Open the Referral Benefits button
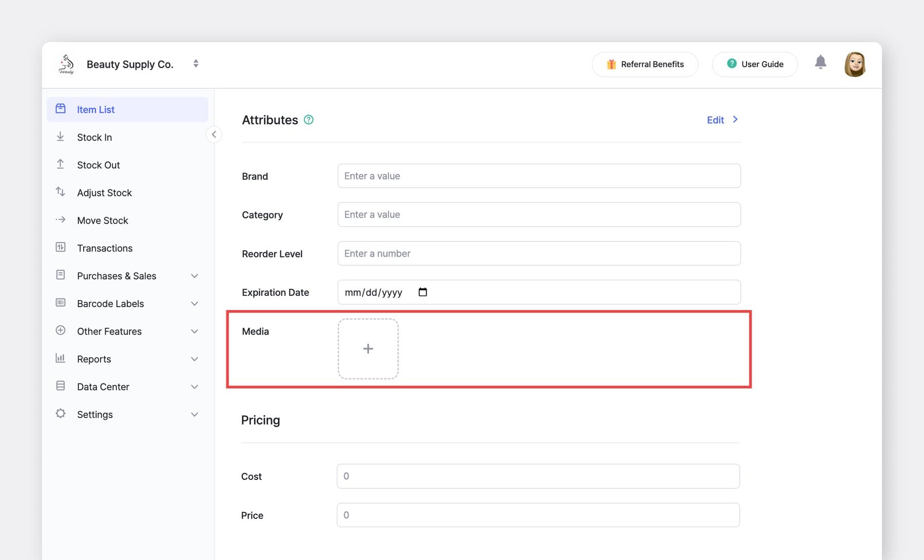This screenshot has width=924, height=560. [x=645, y=64]
